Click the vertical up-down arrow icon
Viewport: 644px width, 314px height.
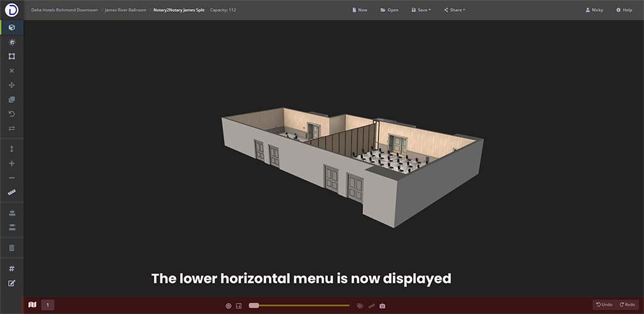pyautogui.click(x=12, y=149)
